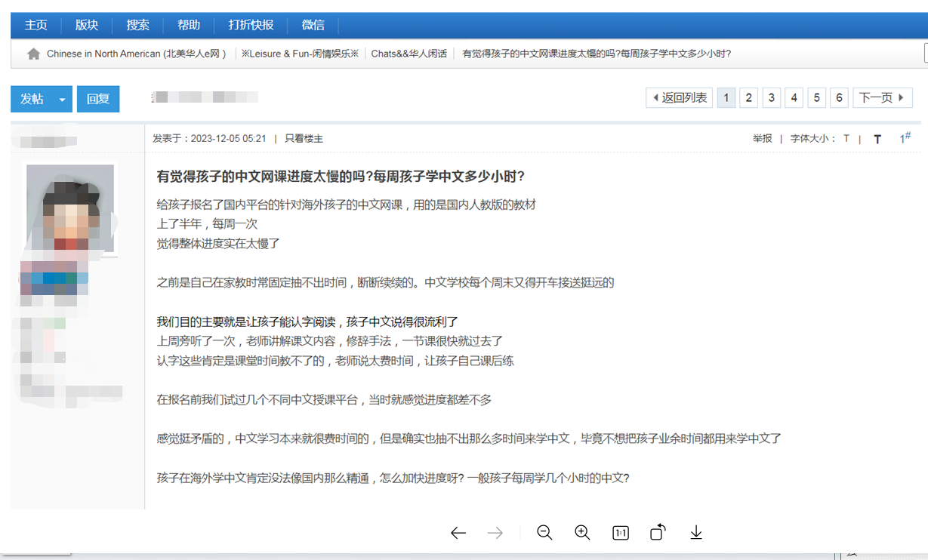Open the 打折快报 navigation item
Viewport: 928px width, 560px height.
pos(251,25)
